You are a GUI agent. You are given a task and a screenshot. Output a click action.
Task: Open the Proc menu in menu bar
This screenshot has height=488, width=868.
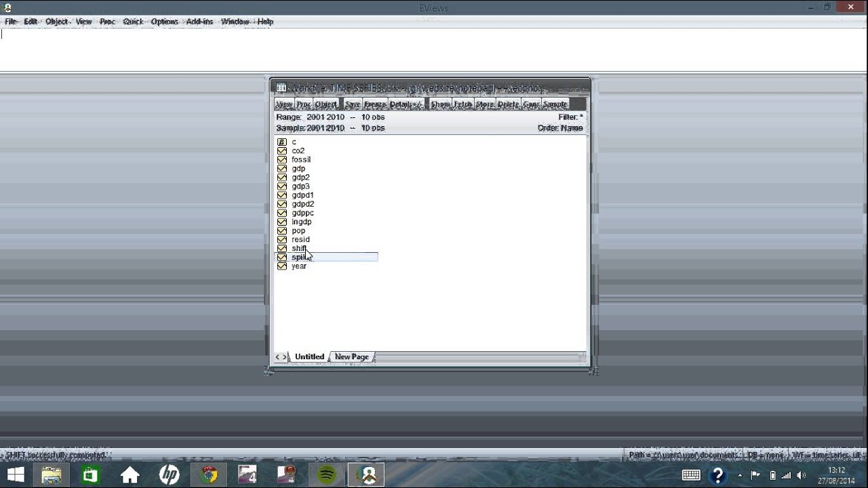[108, 22]
